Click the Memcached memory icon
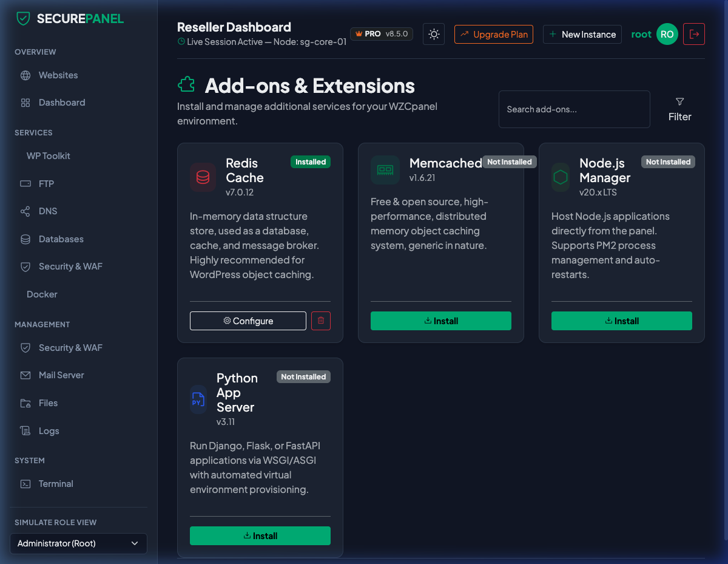The width and height of the screenshot is (728, 564). [x=385, y=170]
